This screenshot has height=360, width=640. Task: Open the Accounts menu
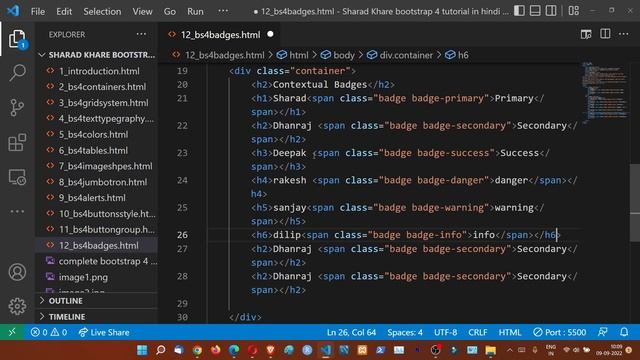(x=17, y=272)
